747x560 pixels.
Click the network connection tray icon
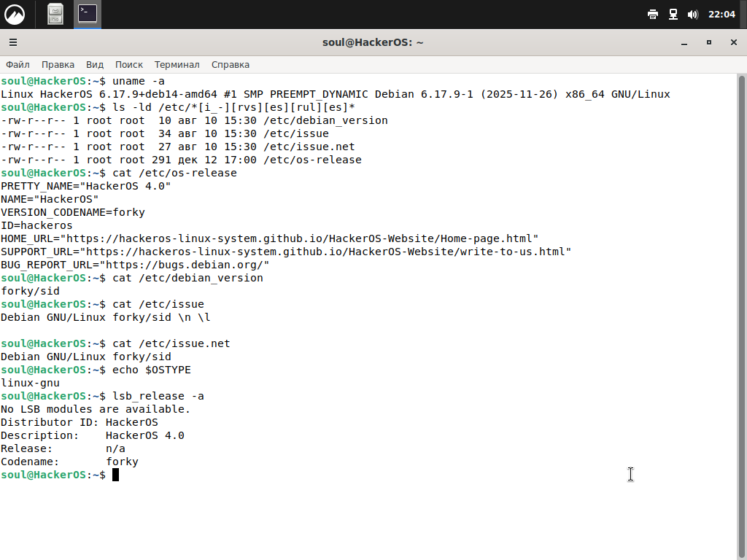(x=673, y=15)
